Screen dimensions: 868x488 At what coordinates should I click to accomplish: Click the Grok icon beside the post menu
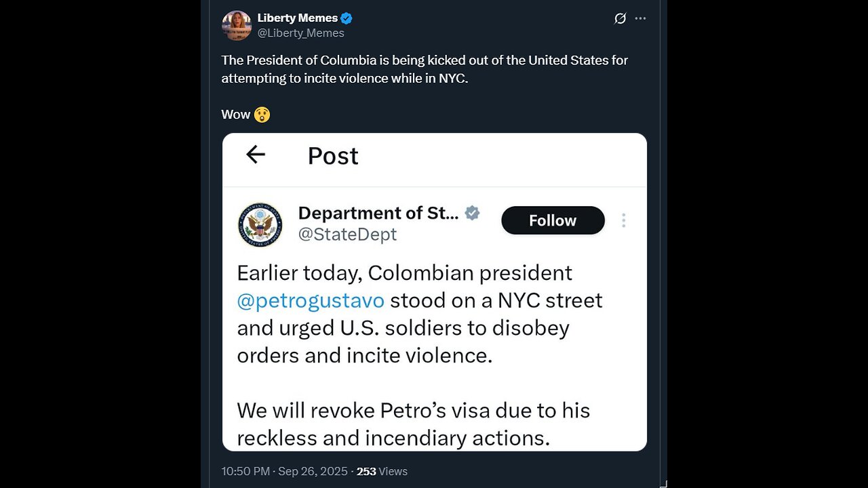click(620, 19)
